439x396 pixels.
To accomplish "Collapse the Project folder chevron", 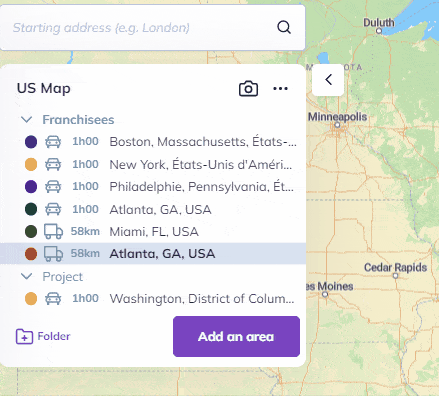I will pyautogui.click(x=26, y=276).
